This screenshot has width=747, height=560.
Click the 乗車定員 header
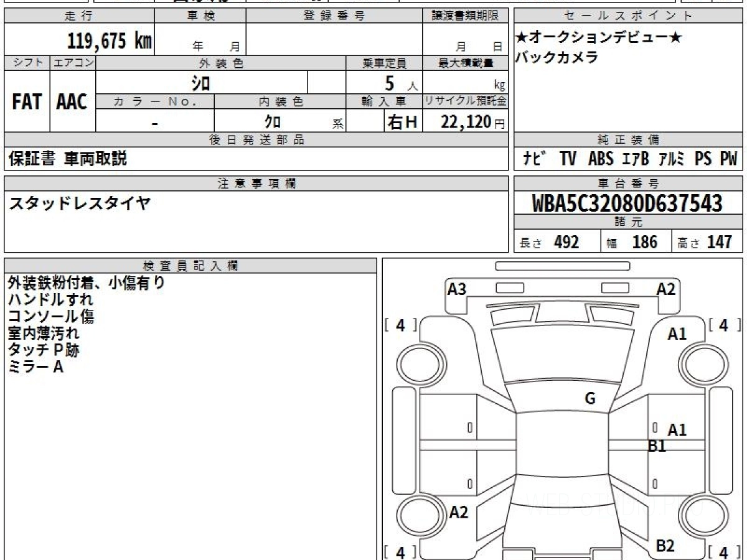384,63
